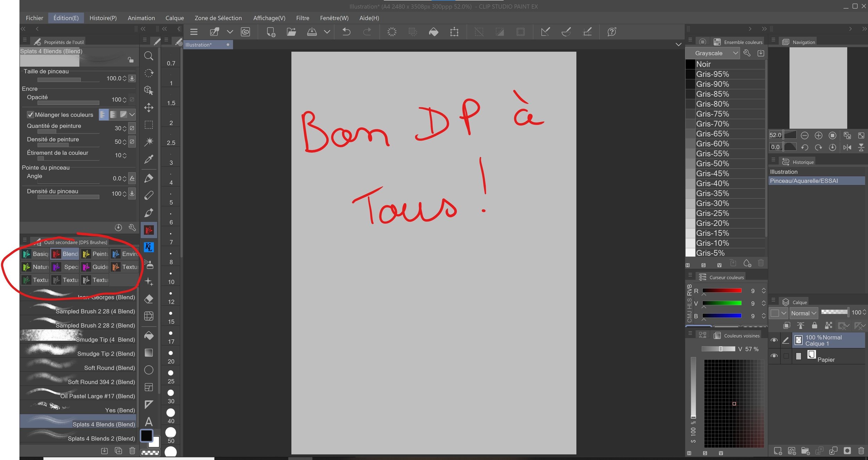Open the Filtre menu

(302, 18)
